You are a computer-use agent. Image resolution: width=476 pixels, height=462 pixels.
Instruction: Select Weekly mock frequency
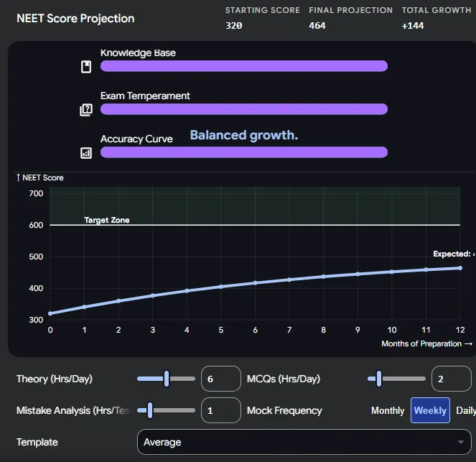[430, 410]
